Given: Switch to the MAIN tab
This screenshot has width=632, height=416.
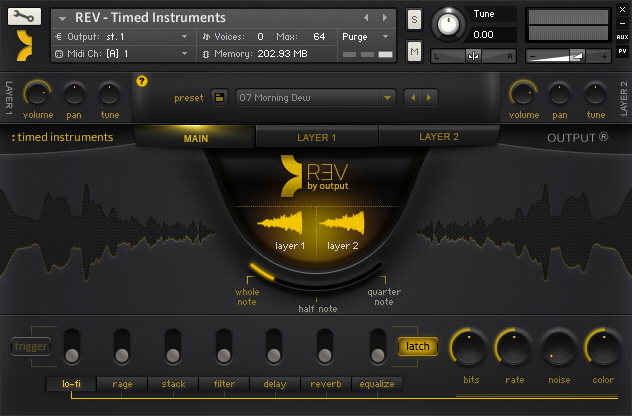Looking at the screenshot, I should (195, 138).
